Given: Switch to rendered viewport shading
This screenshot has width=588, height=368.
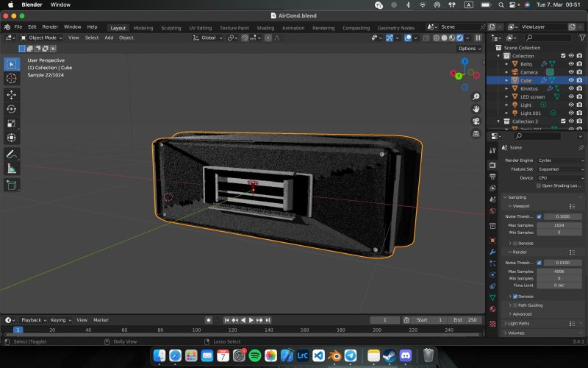Looking at the screenshot, I should (460, 38).
